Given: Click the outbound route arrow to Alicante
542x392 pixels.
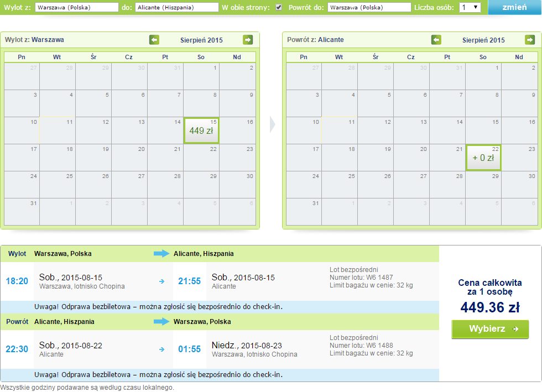Looking at the screenshot, I should pyautogui.click(x=161, y=254).
